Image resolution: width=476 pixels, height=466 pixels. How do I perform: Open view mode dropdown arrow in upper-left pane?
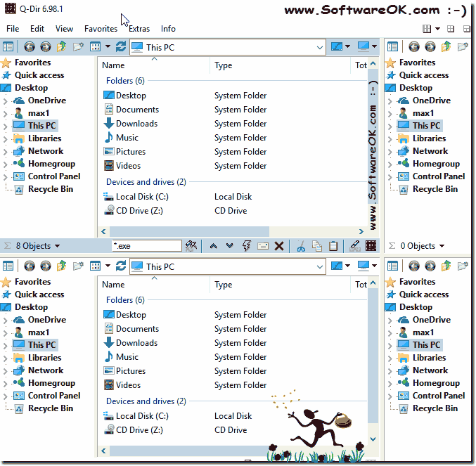108,46
